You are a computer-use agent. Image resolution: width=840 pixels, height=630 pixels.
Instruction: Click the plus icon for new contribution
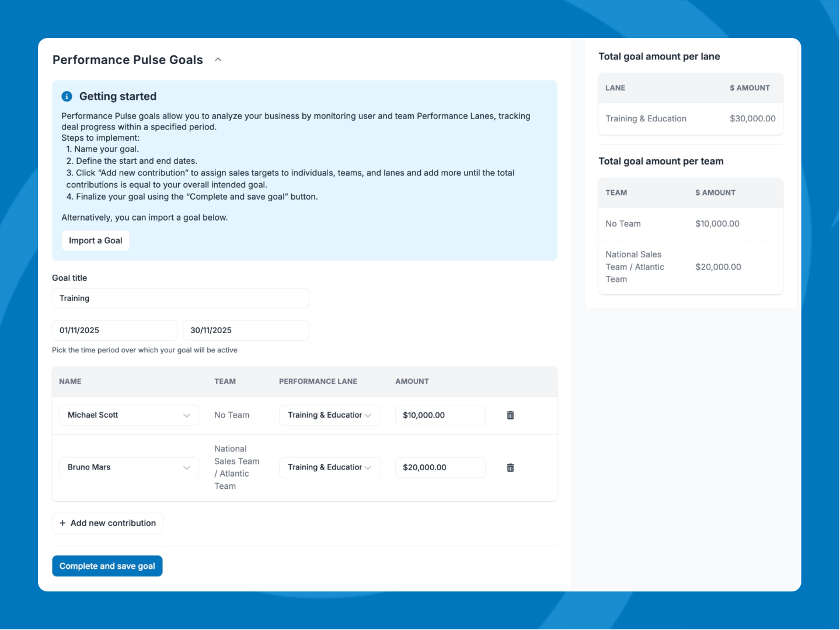(62, 523)
